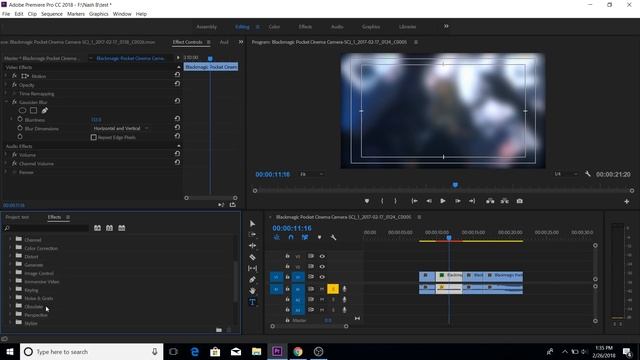Toggle the Opacity fx switch
Viewport: 640px width, 360px height.
(x=14, y=85)
